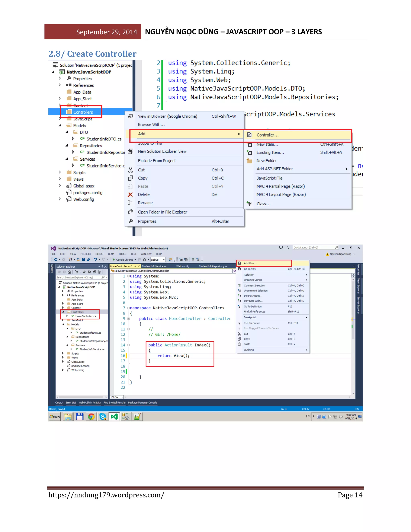The height and width of the screenshot is (532, 411).
Task: Select Add View in the context menu
Action: pos(250,263)
